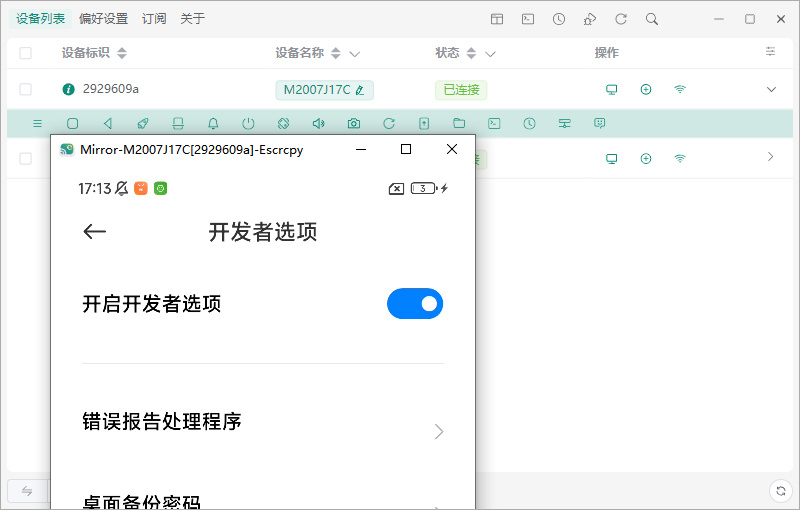Click the power button in control bar
Image resolution: width=800 pixels, height=510 pixels.
point(248,123)
